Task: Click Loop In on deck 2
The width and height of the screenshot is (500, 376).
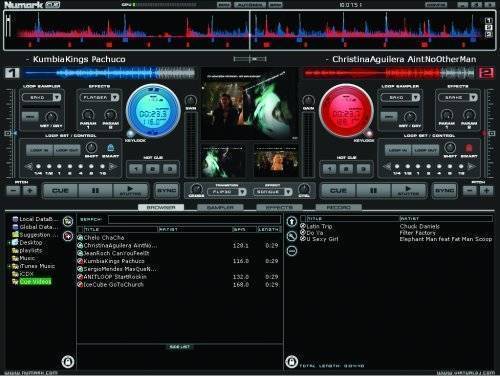Action: tap(398, 150)
